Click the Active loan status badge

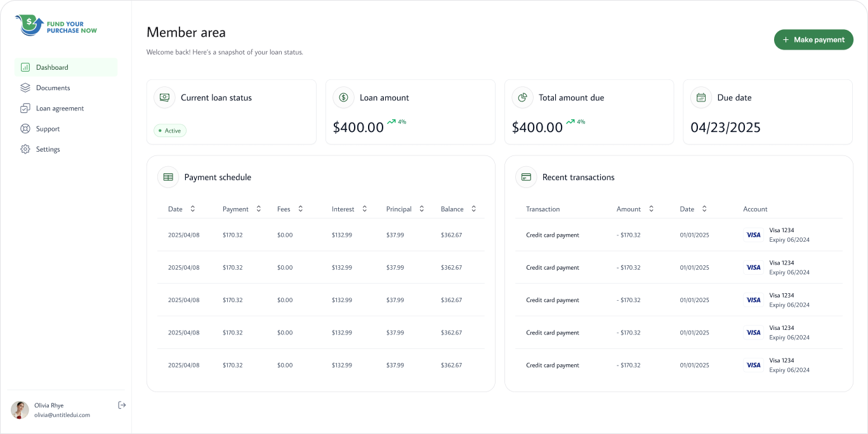(169, 130)
